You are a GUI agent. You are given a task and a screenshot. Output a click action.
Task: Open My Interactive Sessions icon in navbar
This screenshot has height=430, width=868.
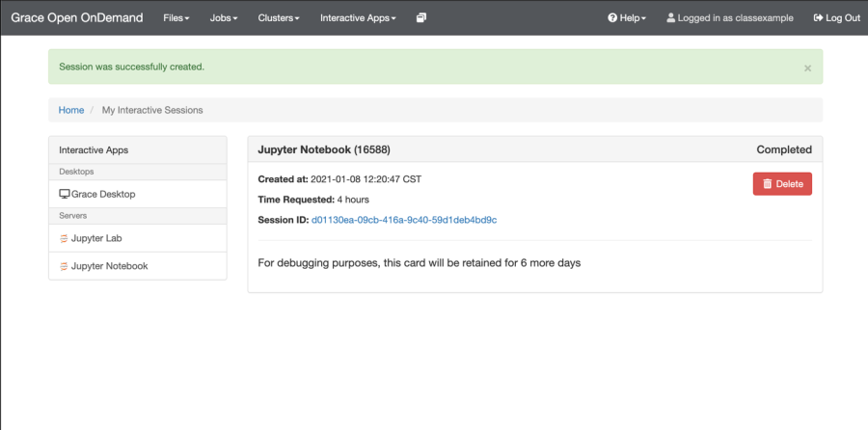421,17
